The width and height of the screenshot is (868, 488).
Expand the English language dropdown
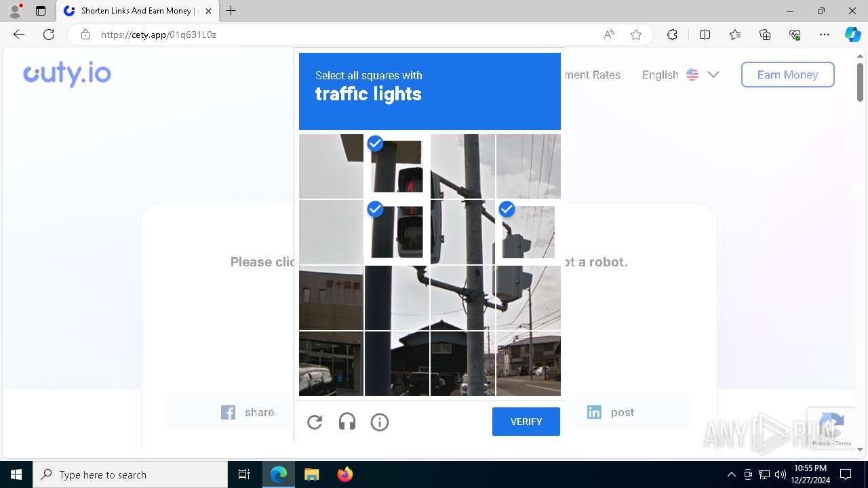(x=680, y=75)
